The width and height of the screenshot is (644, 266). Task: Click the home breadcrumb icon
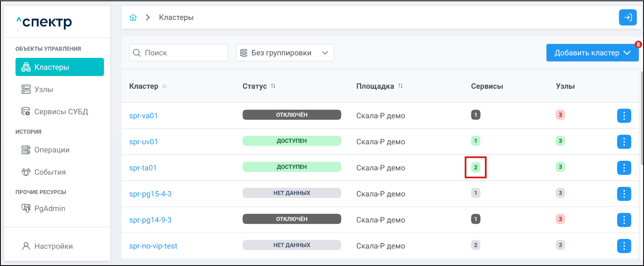tap(133, 18)
